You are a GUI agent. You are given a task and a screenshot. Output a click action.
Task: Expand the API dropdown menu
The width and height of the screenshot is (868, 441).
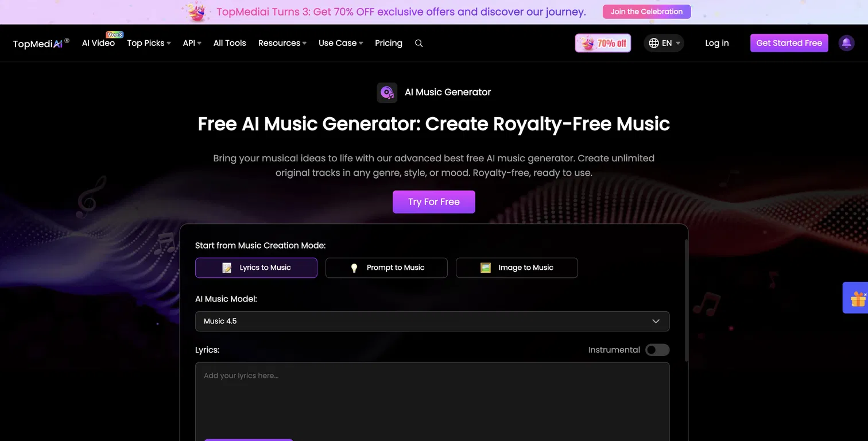(x=192, y=43)
